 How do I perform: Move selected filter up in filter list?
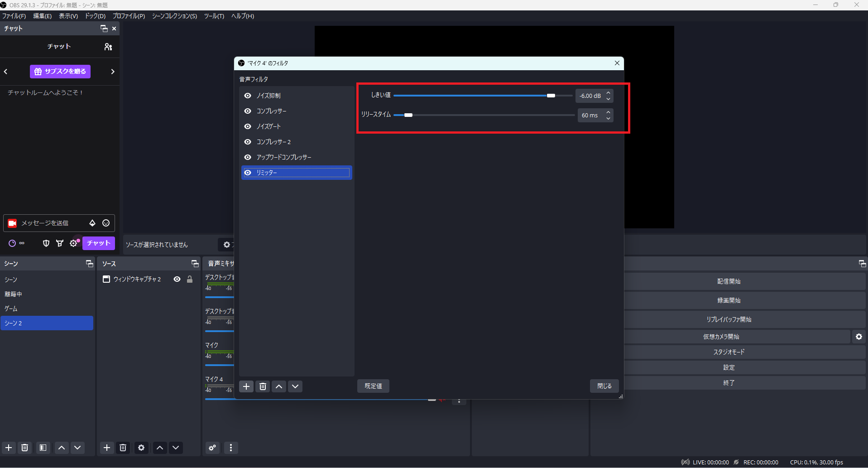click(x=279, y=386)
